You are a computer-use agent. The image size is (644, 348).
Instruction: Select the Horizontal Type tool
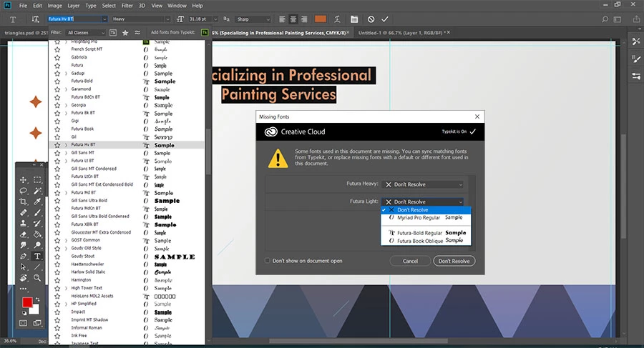pyautogui.click(x=37, y=256)
